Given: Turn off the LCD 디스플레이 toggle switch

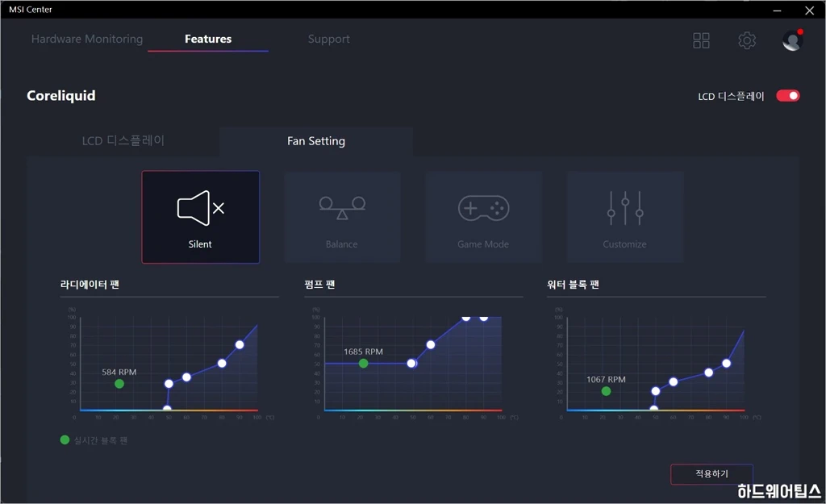Looking at the screenshot, I should [788, 96].
